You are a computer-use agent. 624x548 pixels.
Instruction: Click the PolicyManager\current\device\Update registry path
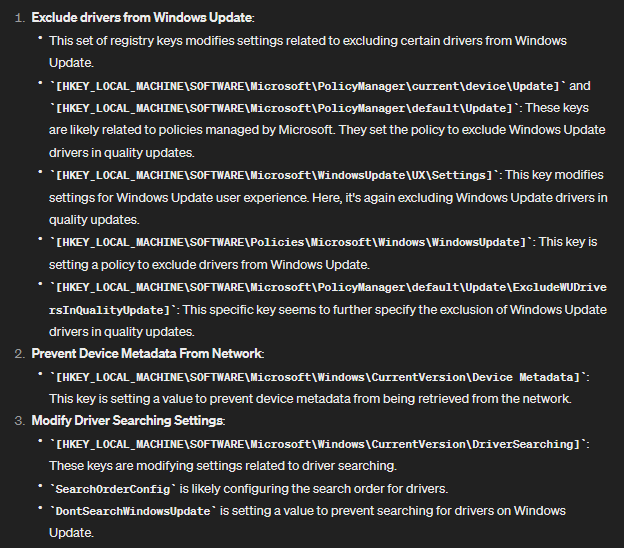pos(308,86)
